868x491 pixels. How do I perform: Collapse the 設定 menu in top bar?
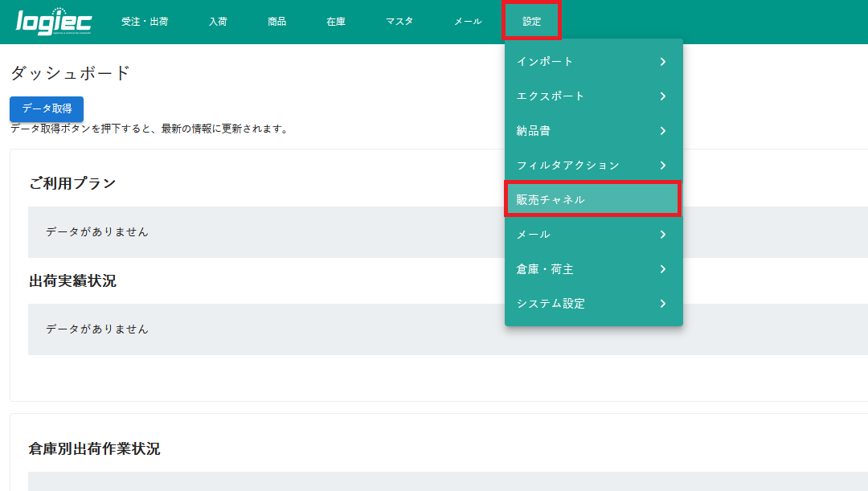point(531,22)
